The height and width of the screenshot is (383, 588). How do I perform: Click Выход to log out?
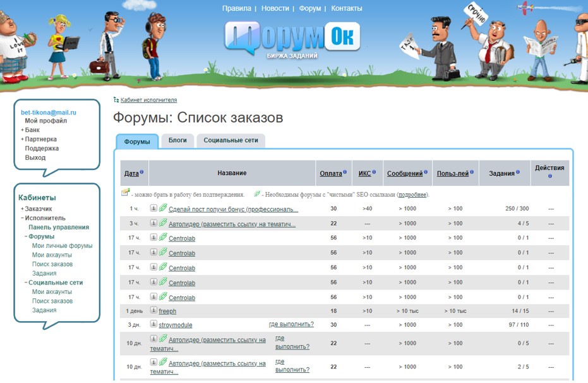(35, 158)
